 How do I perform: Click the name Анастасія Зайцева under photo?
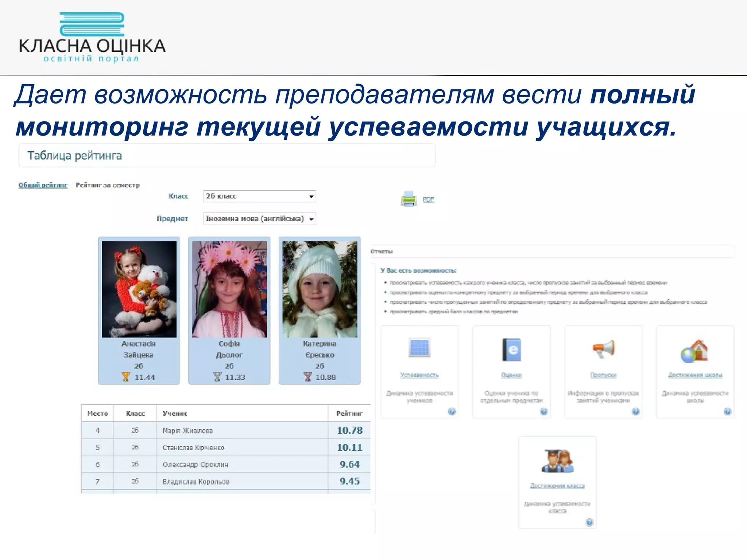pyautogui.click(x=139, y=349)
